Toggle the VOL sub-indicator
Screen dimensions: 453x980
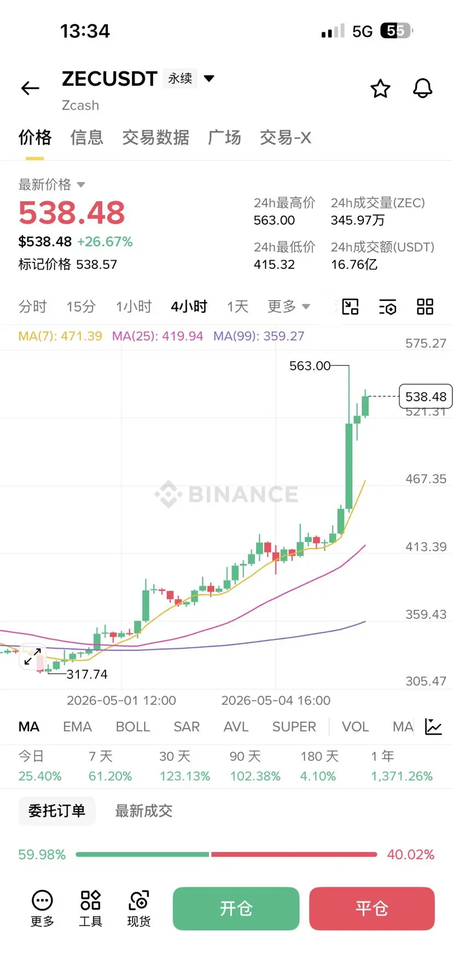[x=355, y=727]
